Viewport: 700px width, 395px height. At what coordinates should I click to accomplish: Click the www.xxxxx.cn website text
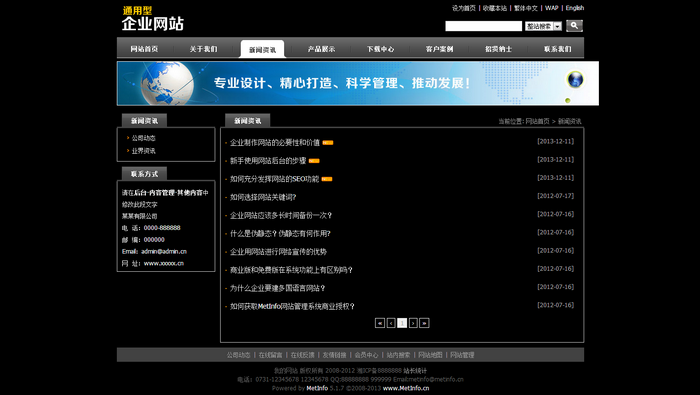pos(163,263)
